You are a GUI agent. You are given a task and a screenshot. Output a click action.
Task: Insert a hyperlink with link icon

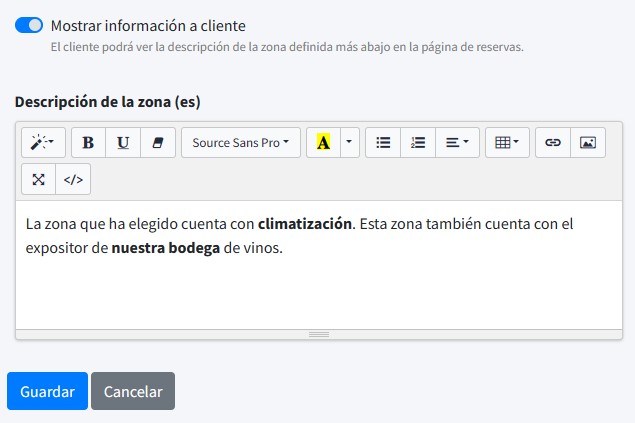coord(552,143)
